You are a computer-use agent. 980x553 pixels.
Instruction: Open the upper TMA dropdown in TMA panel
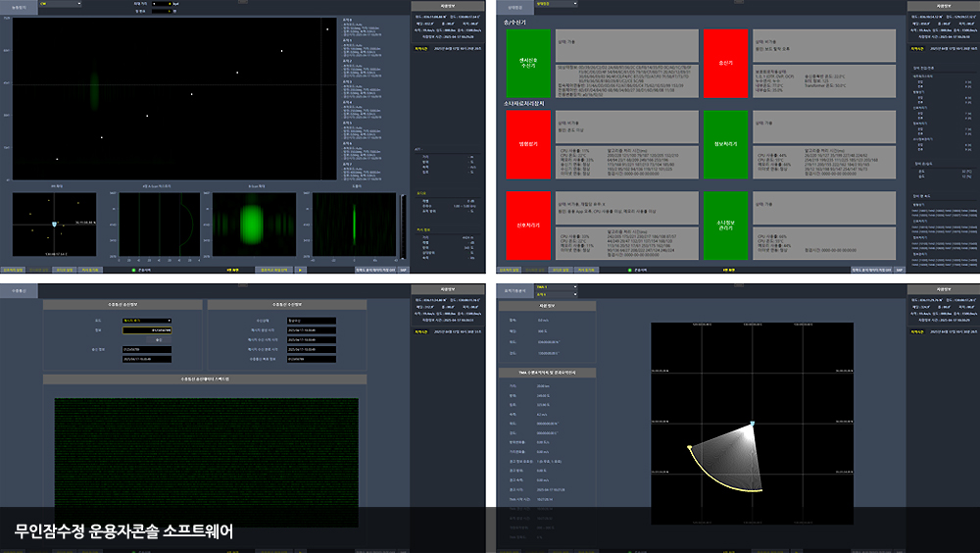tap(556, 287)
